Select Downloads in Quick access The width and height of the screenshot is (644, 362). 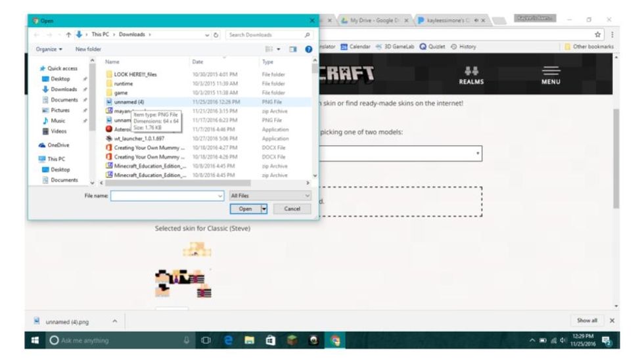tap(60, 89)
